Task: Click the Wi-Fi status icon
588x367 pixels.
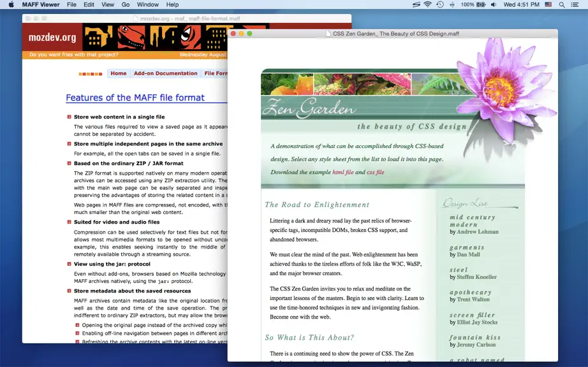Action: tap(427, 4)
